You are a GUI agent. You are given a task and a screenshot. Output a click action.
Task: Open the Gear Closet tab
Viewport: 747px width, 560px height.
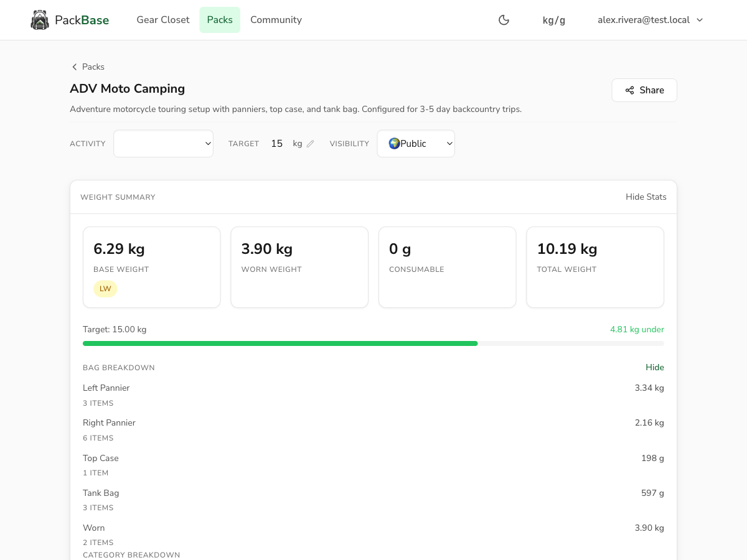pyautogui.click(x=163, y=20)
